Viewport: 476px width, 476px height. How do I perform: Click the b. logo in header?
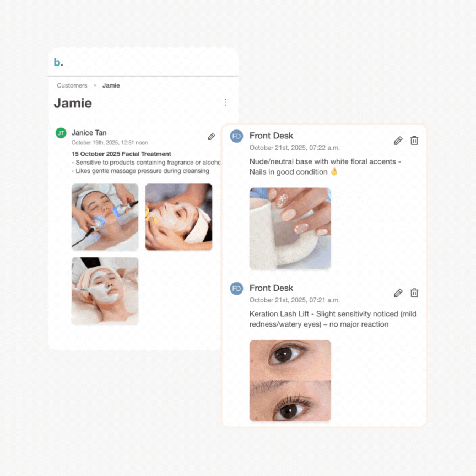click(x=58, y=62)
